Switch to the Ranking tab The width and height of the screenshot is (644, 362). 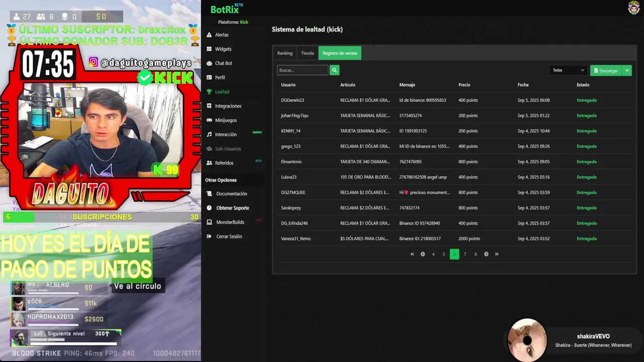[x=285, y=53]
